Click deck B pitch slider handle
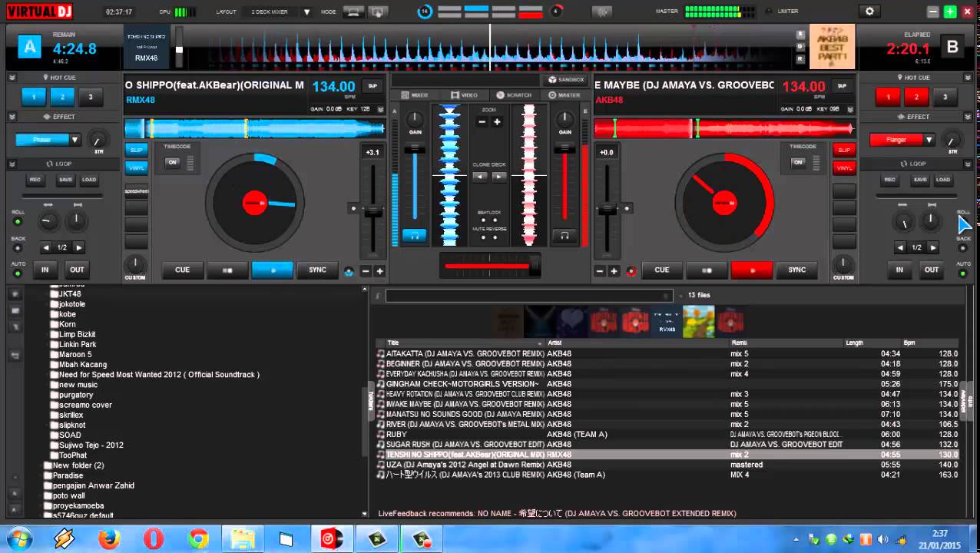Screen dimensions: 980x553 coord(607,209)
